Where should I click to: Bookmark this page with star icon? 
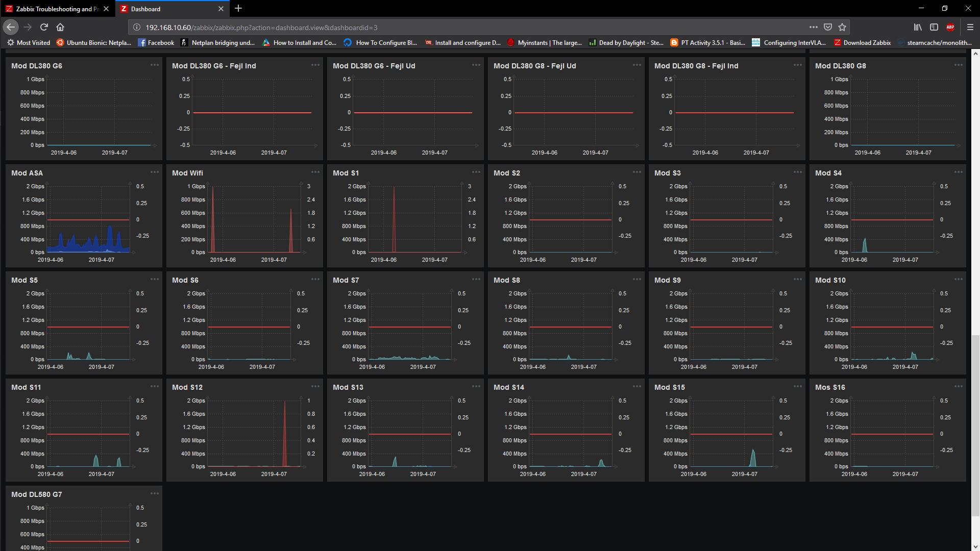tap(842, 27)
